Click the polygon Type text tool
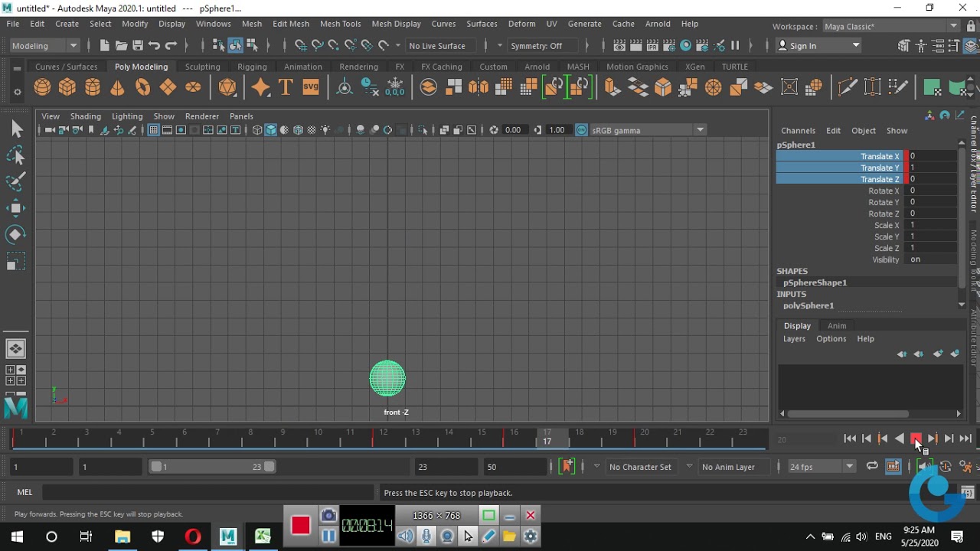Image resolution: width=980 pixels, height=551 pixels. 286,87
